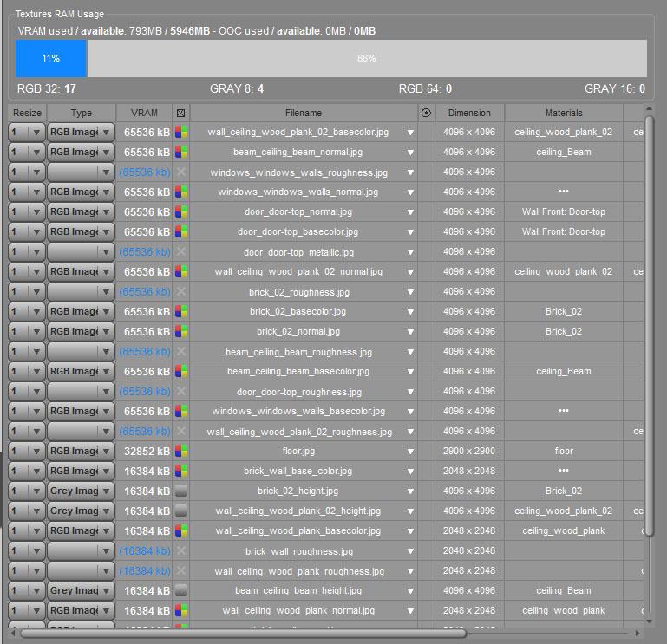667x644 pixels.
Task: Click the grey 88% free VRAM bar
Action: tap(367, 58)
